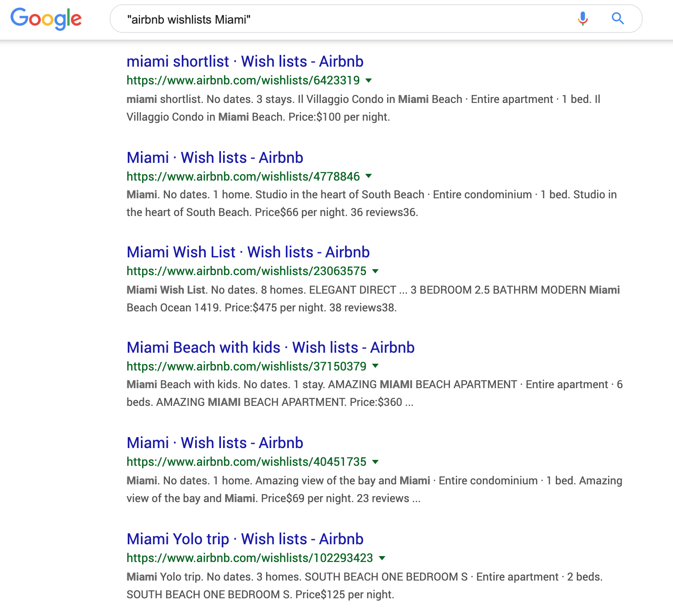The width and height of the screenshot is (673, 616).
Task: Open "miami shortlist · Wish lists - Airbnb" result
Action: point(245,61)
